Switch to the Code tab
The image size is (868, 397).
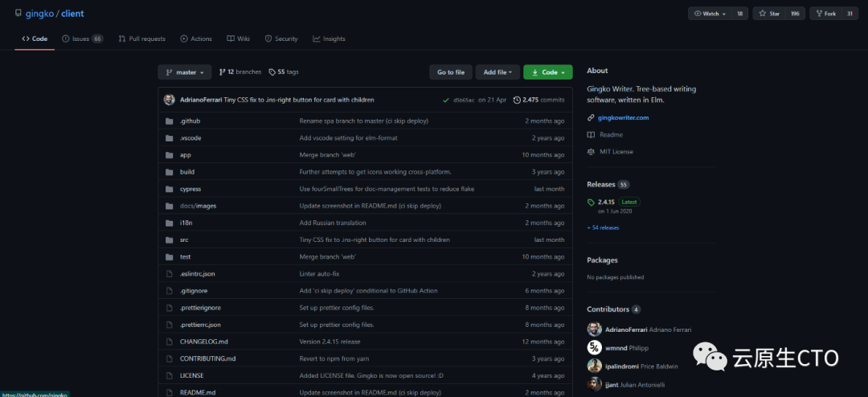(x=35, y=39)
